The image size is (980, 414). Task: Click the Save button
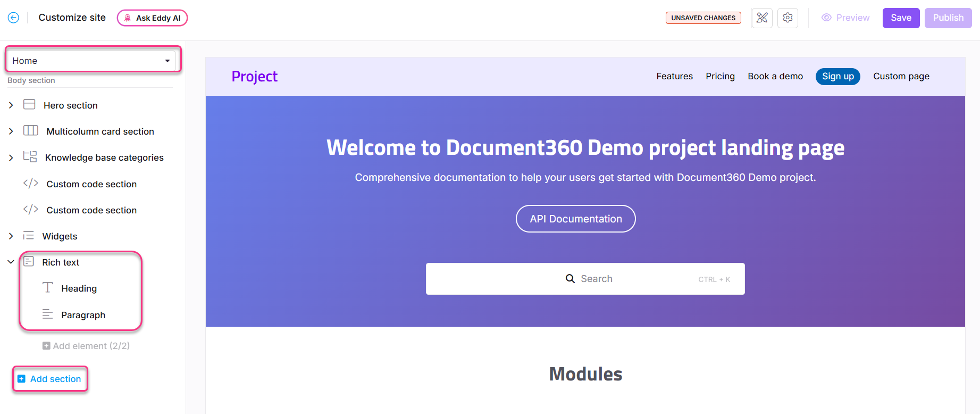coord(901,18)
